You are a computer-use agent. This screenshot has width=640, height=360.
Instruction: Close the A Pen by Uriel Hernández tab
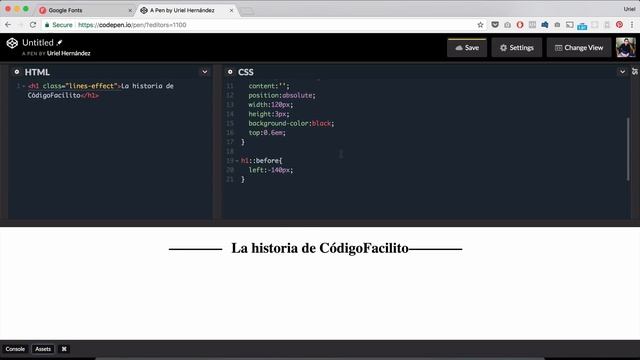tap(231, 10)
